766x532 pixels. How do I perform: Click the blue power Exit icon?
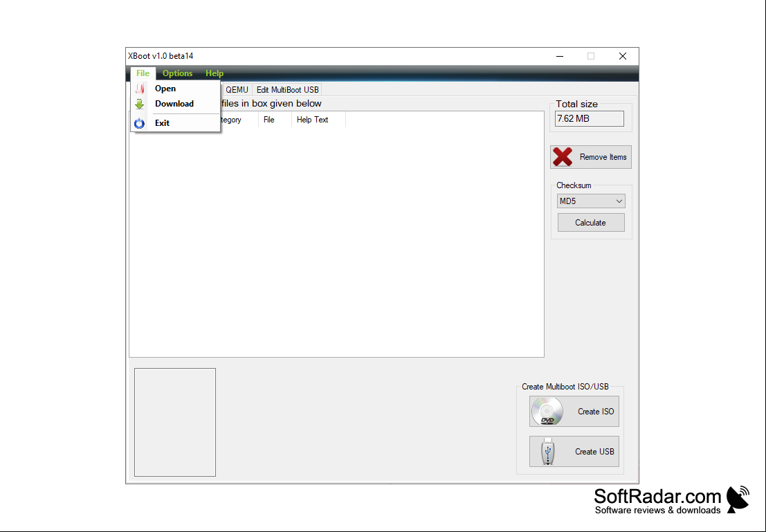point(140,123)
